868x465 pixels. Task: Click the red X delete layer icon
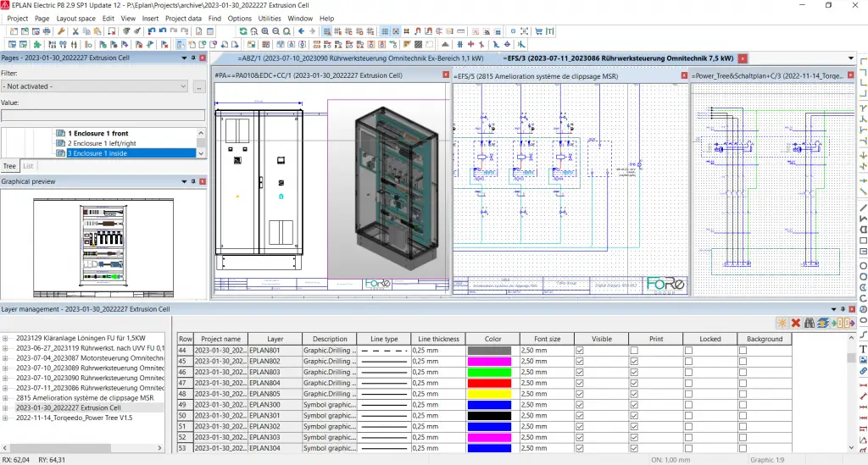pos(795,323)
